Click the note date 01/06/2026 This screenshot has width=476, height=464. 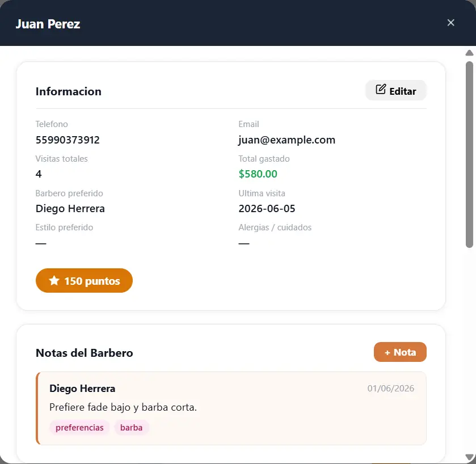tap(391, 388)
